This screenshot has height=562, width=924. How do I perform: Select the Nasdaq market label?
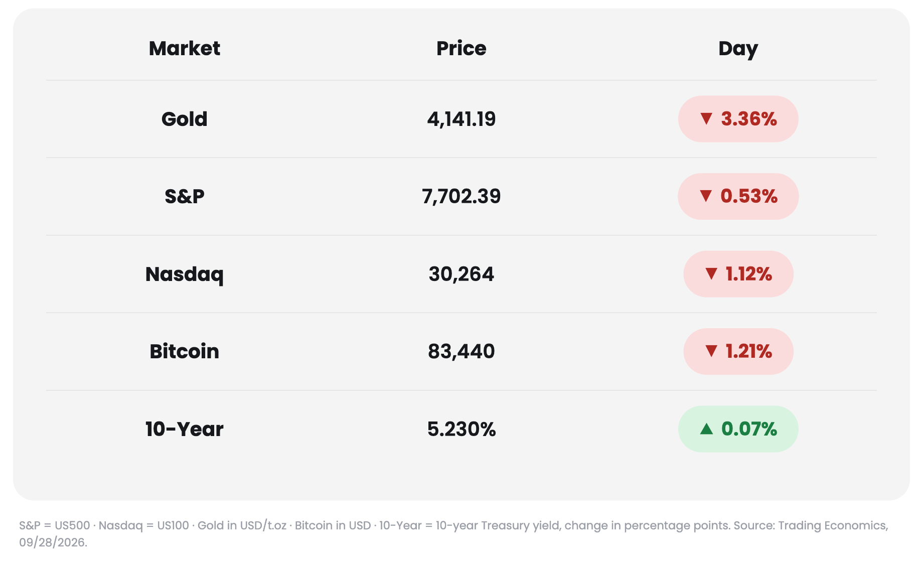pyautogui.click(x=185, y=274)
